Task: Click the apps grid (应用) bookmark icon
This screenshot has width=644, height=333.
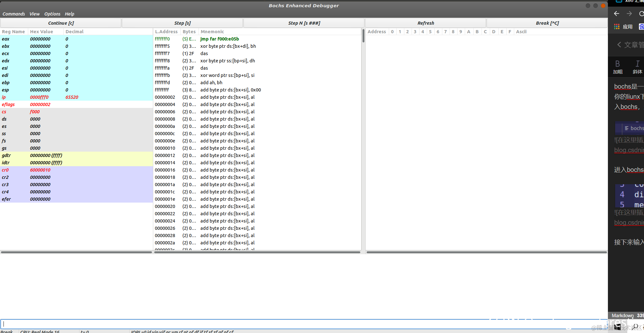Action: pos(617,27)
